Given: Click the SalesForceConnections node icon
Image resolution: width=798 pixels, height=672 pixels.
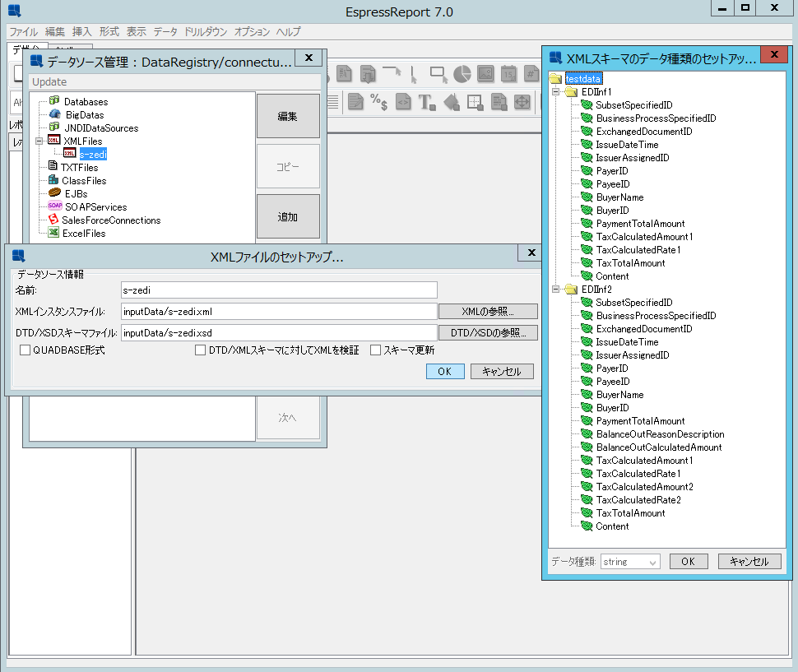Looking at the screenshot, I should [x=53, y=220].
